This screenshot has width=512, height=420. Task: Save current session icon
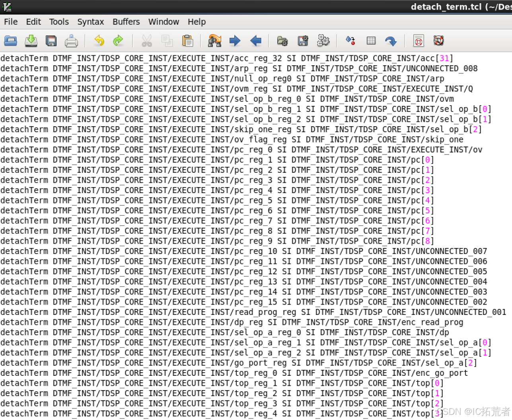pos(303,41)
